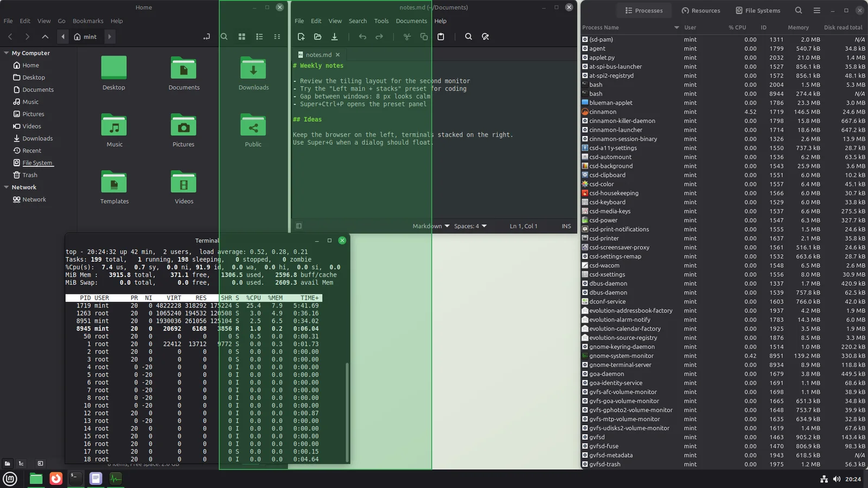
Task: Open the volume control in system tray
Action: [x=837, y=479]
